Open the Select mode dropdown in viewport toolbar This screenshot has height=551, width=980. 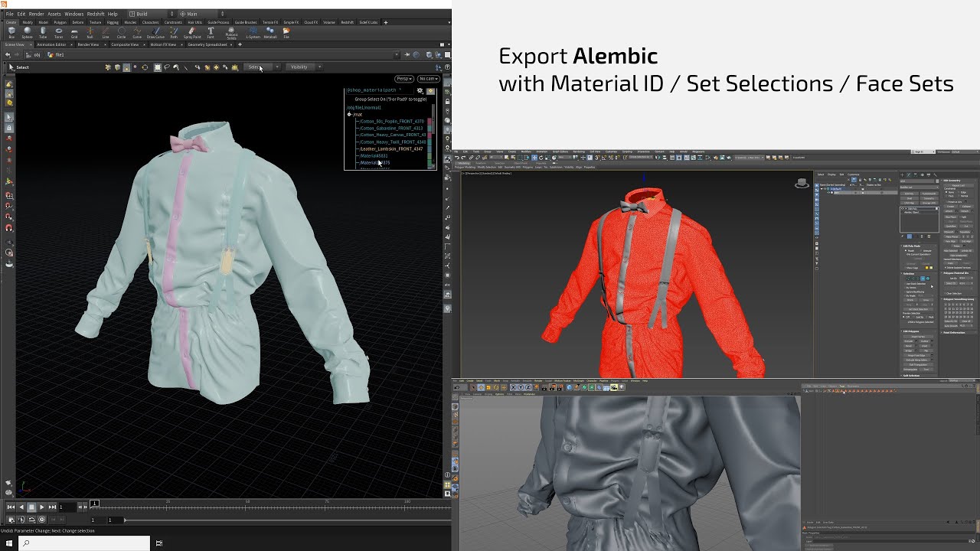[262, 67]
